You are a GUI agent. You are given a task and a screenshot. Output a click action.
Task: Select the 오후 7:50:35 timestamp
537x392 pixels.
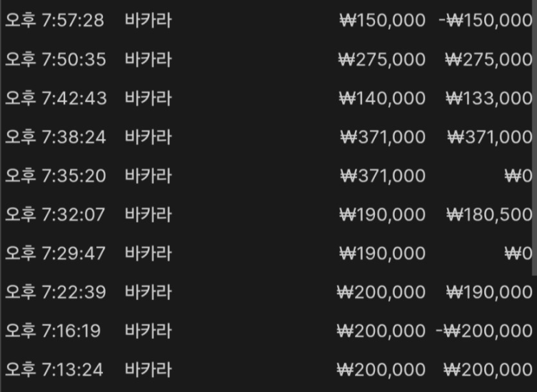point(55,59)
